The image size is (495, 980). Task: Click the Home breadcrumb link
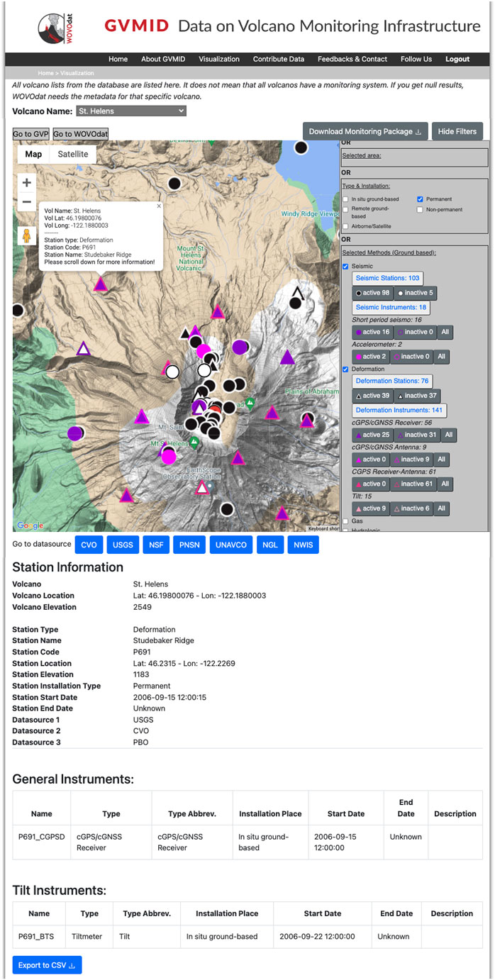pyautogui.click(x=46, y=73)
